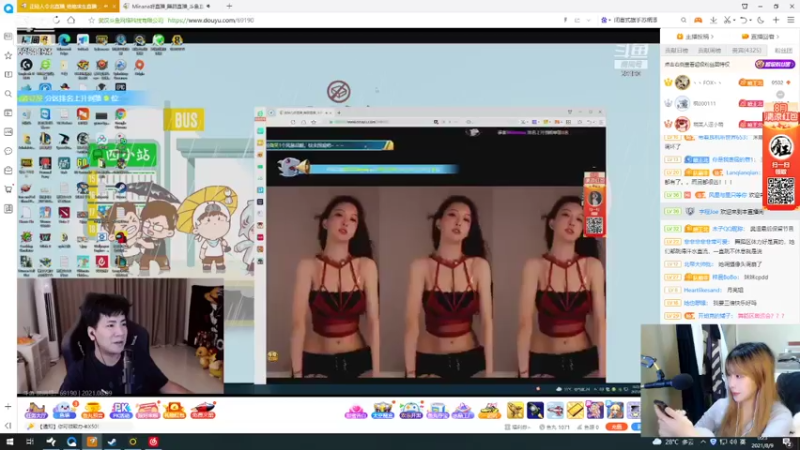
Task: Click the orange recharge button
Action: click(616, 427)
